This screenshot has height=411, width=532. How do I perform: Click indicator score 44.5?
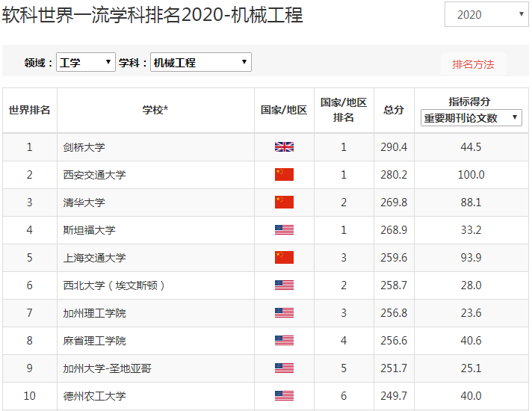coord(471,147)
